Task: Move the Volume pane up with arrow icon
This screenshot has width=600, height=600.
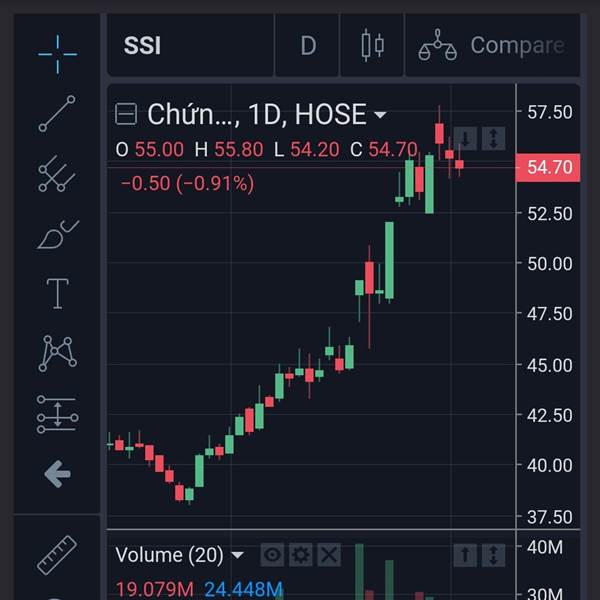Action: [465, 554]
